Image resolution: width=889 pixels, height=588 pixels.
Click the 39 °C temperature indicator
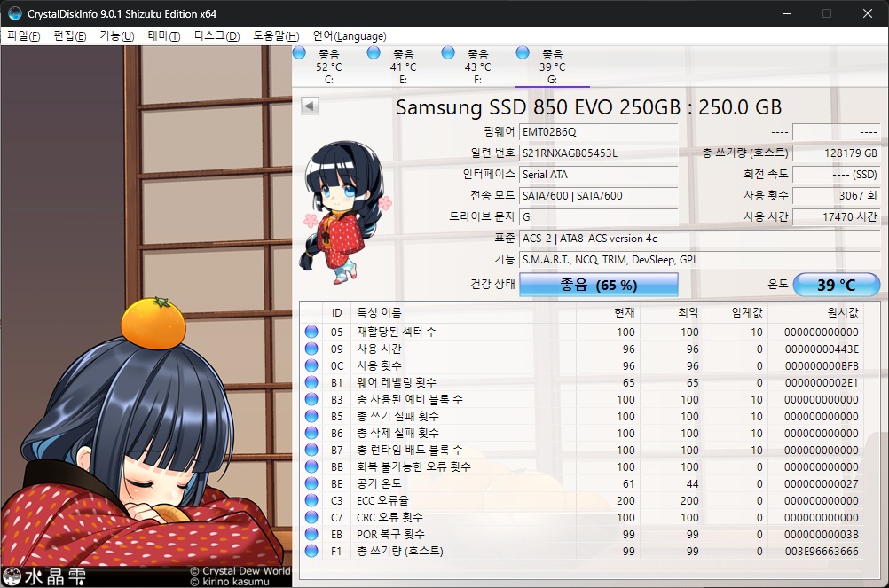tap(837, 285)
